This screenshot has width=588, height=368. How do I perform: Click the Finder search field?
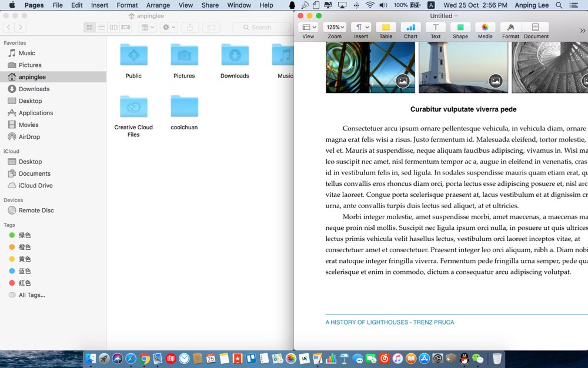[x=262, y=27]
